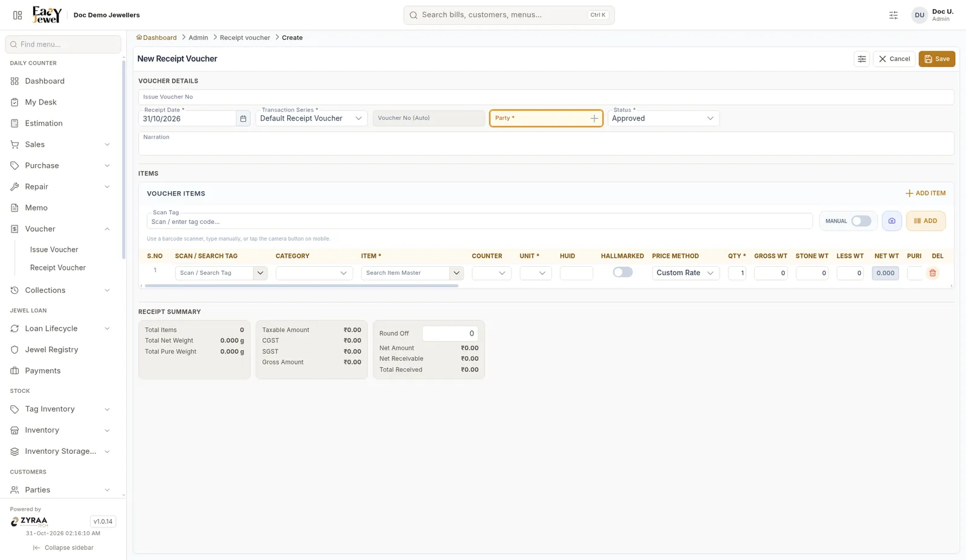The height and width of the screenshot is (560, 966).
Task: Click the ADD barcode button
Action: [x=926, y=221]
